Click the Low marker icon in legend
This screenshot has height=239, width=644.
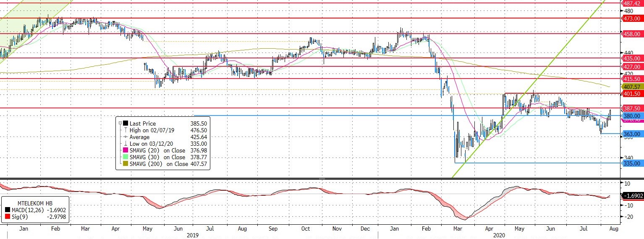tap(125, 144)
